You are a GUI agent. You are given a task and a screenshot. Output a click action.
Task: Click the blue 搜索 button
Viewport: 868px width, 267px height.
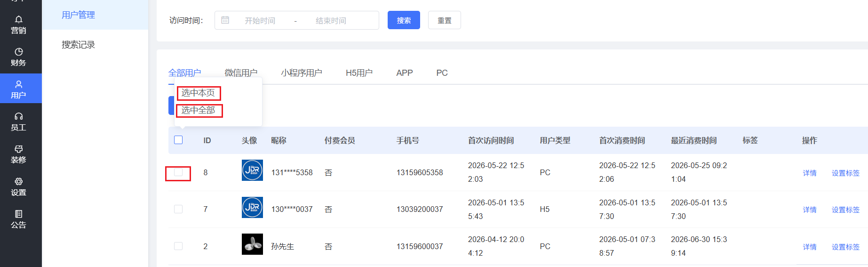pos(404,20)
